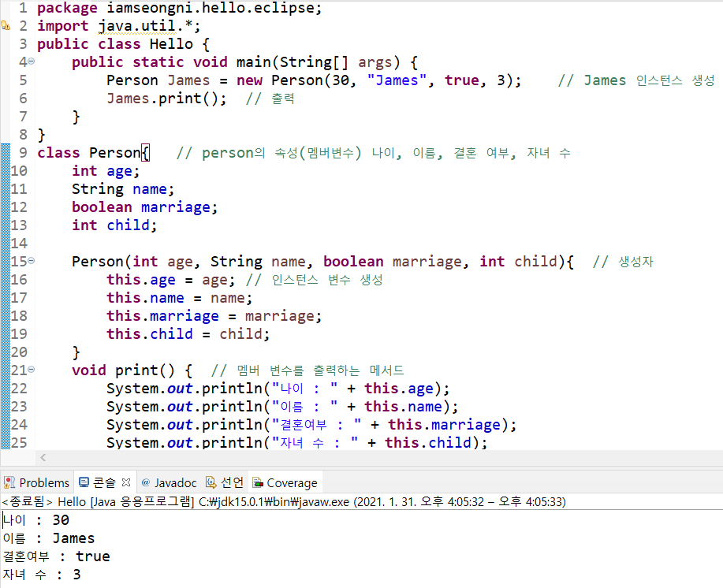Collapse the Person constructor fold at line 15
The image size is (723, 588).
[32, 261]
